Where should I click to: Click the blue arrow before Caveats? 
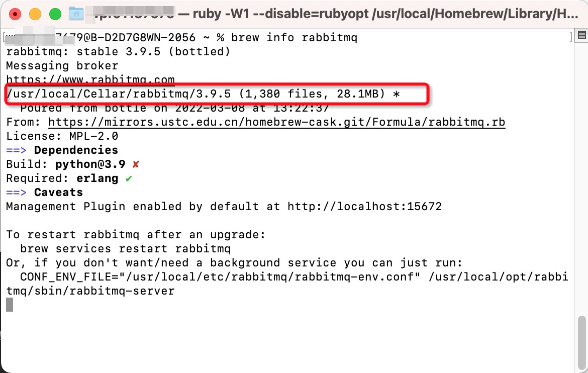point(16,193)
